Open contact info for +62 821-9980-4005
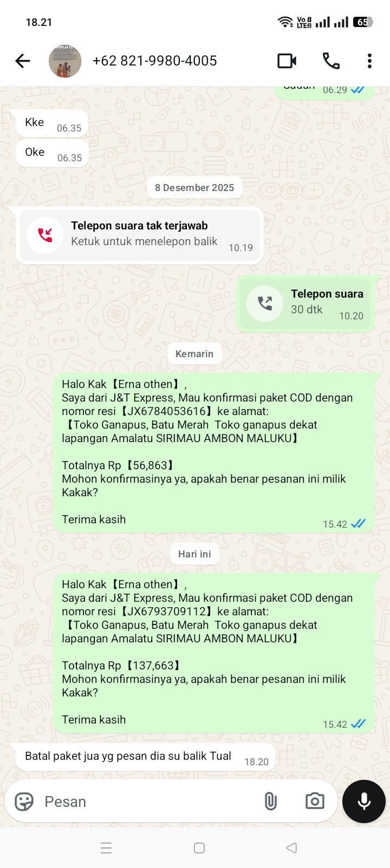 tap(155, 61)
